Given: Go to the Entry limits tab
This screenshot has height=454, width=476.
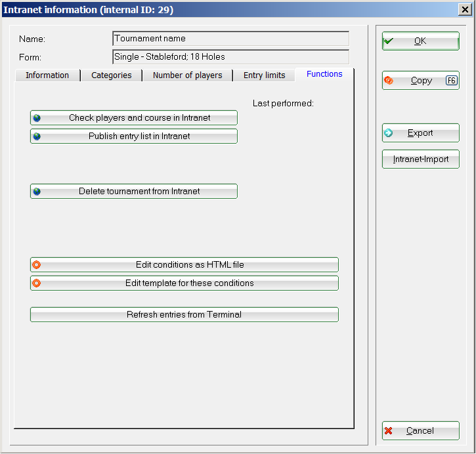Looking at the screenshot, I should coord(265,75).
